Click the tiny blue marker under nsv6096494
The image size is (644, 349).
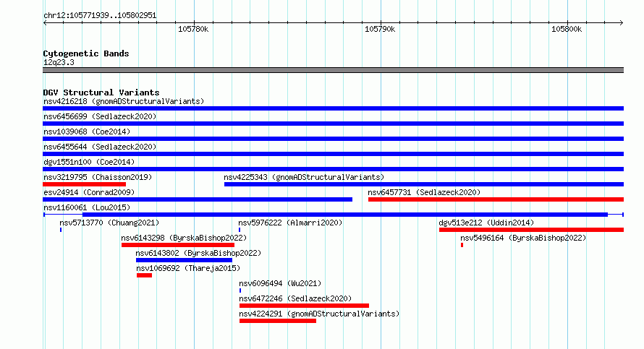(240, 290)
